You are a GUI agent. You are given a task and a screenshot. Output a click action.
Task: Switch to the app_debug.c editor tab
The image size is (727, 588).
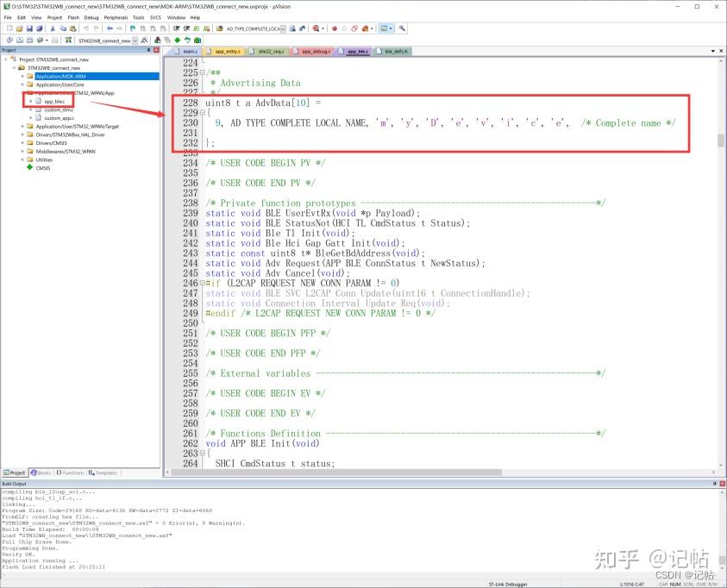pos(316,51)
